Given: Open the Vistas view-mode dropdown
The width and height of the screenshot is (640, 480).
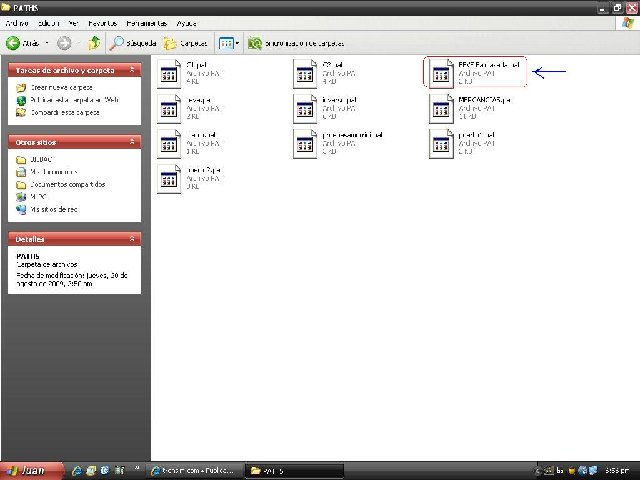Looking at the screenshot, I should click(x=229, y=43).
